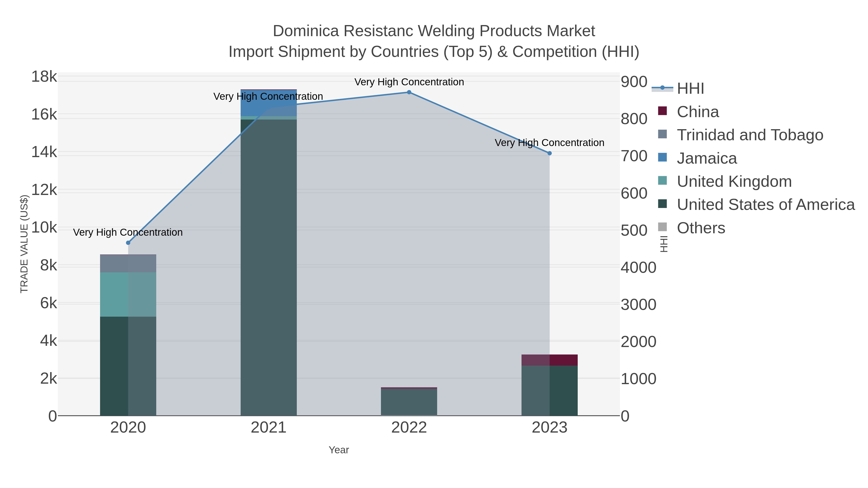
Task: Toggle the United Kingdom legend entry
Action: [x=725, y=181]
